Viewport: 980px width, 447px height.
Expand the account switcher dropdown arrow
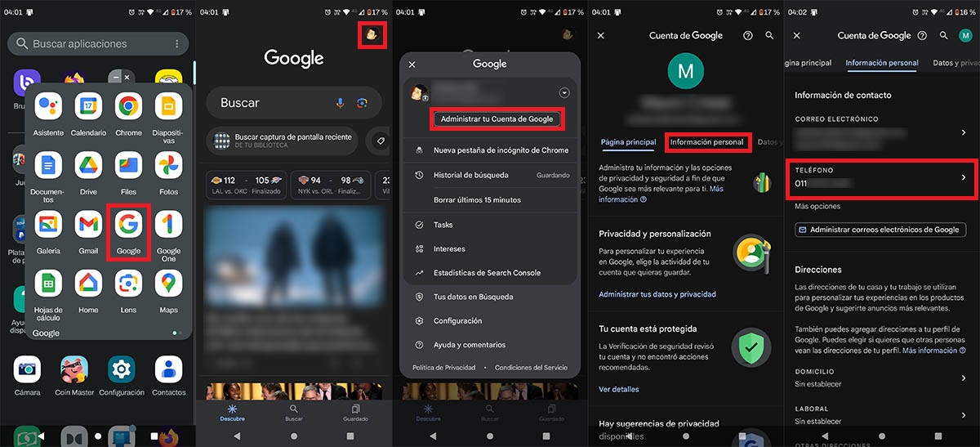pyautogui.click(x=563, y=92)
